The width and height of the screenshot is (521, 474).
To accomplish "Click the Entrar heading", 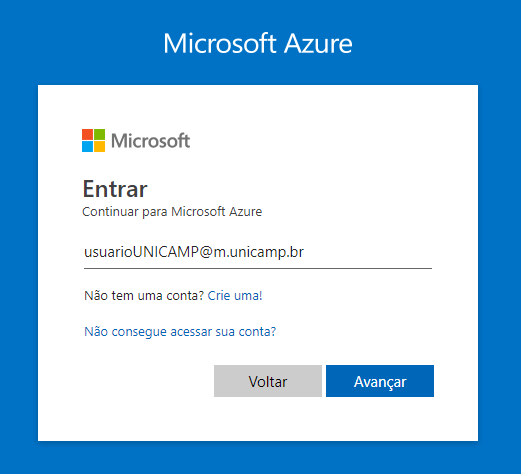I will point(115,189).
